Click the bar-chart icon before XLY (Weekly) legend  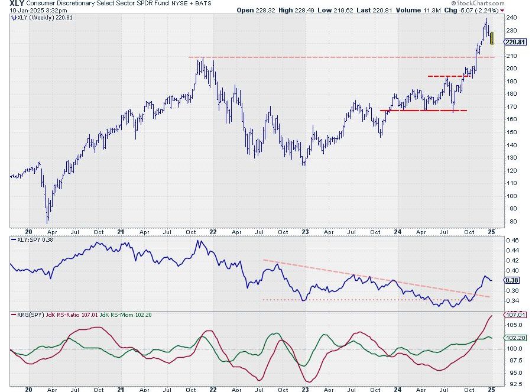[x=14, y=18]
